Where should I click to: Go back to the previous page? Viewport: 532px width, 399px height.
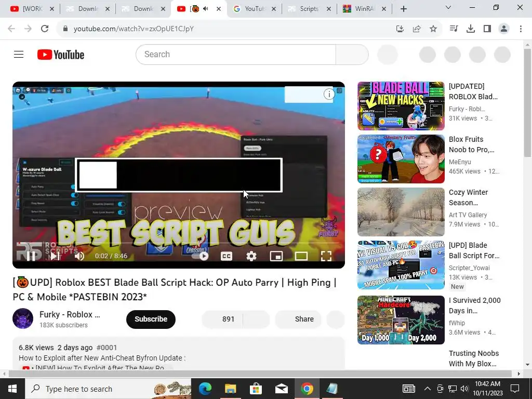[11, 29]
